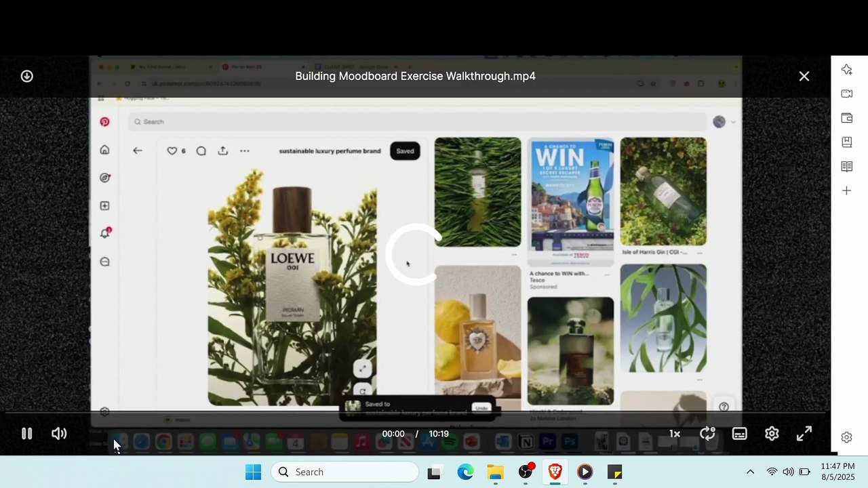Pause the video playback

tap(26, 434)
